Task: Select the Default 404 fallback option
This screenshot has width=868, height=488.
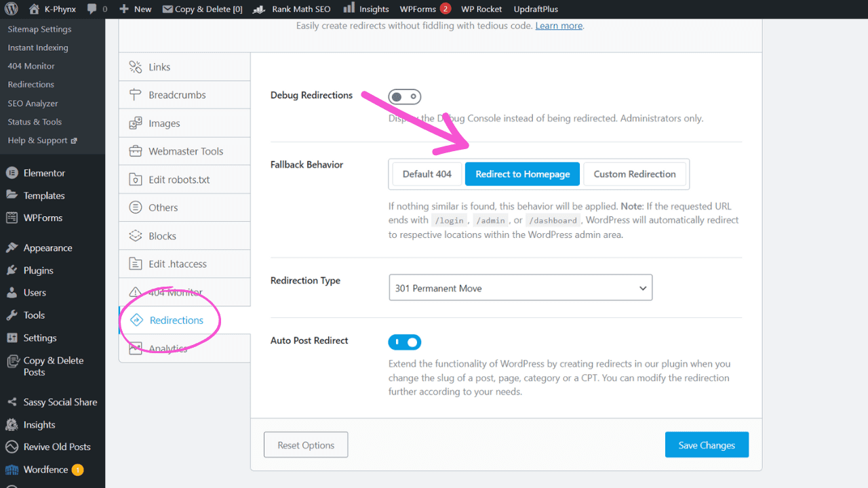Action: click(427, 174)
